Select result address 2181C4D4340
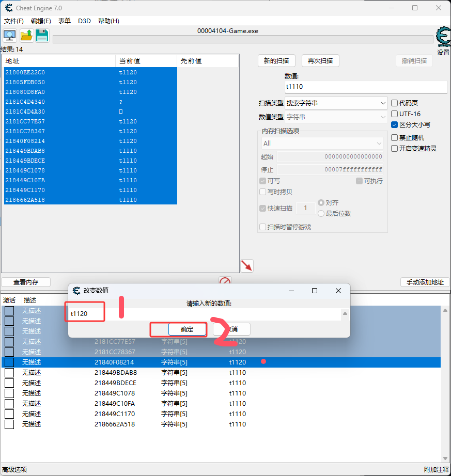Viewport: 451px width, 476px height. [x=90, y=102]
